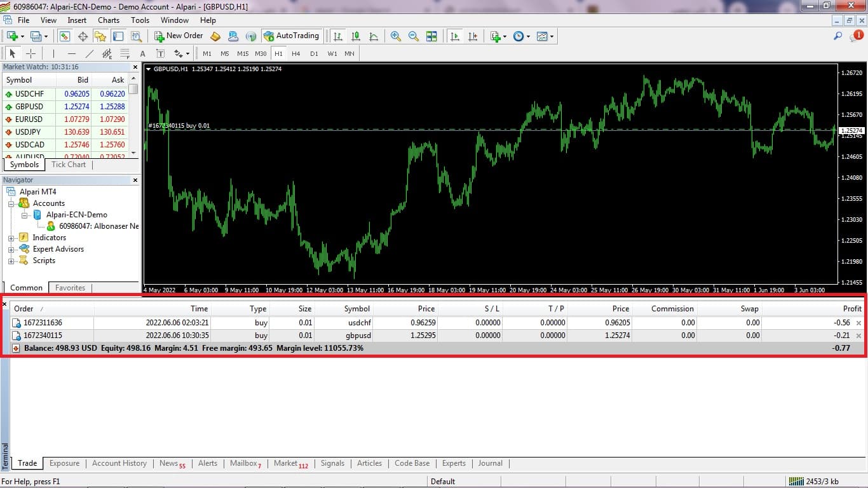868x488 pixels.
Task: Toggle the Navigator star-folder icon
Action: [100, 36]
